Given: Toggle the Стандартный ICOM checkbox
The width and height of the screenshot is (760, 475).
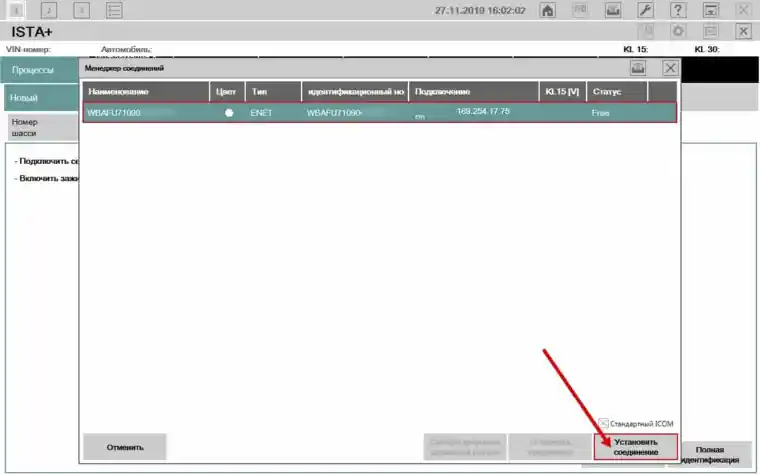Looking at the screenshot, I should [x=603, y=424].
